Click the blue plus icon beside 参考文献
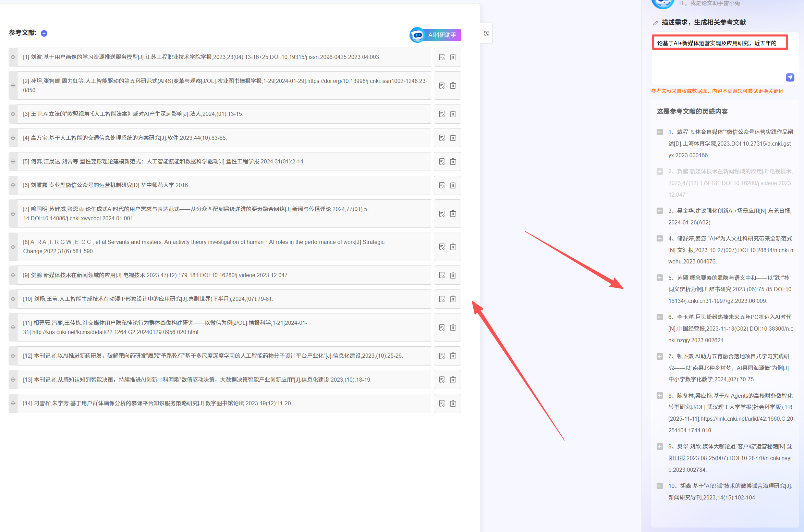Image resolution: width=804 pixels, height=532 pixels. click(44, 33)
